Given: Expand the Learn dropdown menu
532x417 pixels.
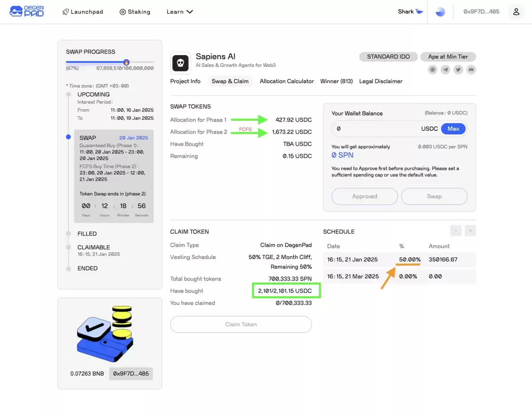Looking at the screenshot, I should [x=180, y=12].
